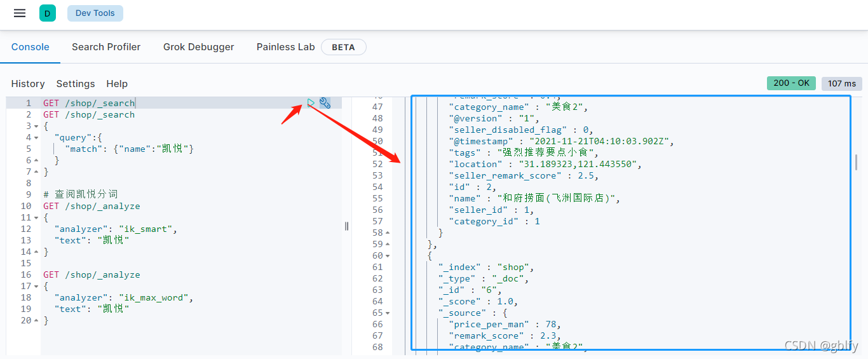This screenshot has width=868, height=359.
Task: Click the "name" 和府捞面 output line
Action: (534, 198)
